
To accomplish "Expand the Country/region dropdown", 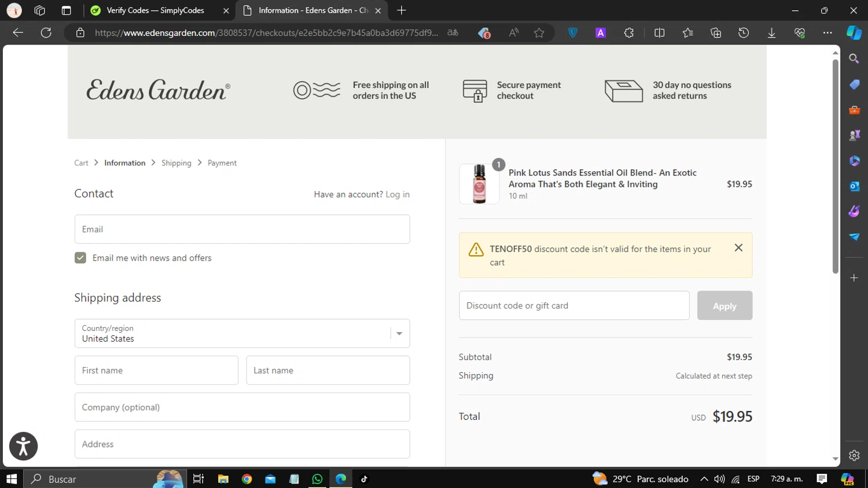I will click(x=399, y=333).
